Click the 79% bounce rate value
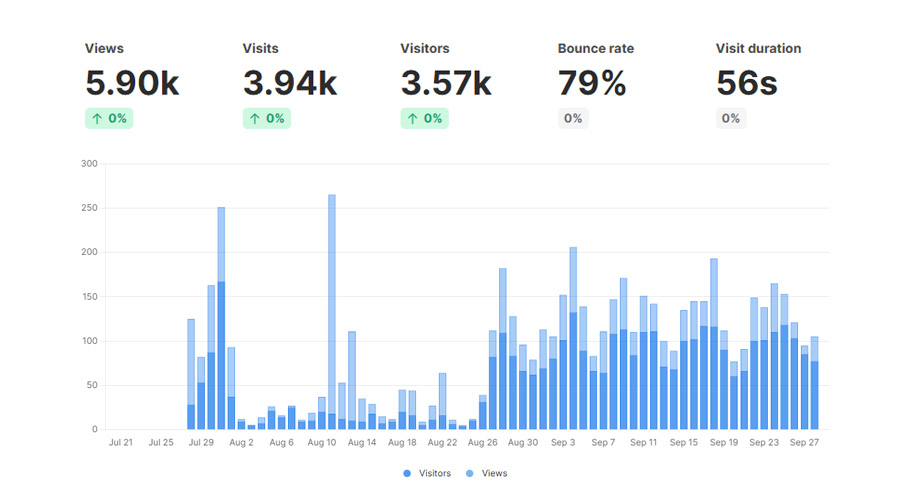Screen dimensions: 900x500 pos(592,83)
